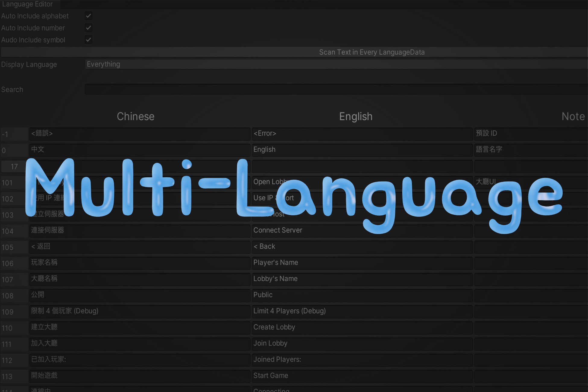Disable Auto Include number
Screen dimensions: 588x392
pyautogui.click(x=88, y=27)
